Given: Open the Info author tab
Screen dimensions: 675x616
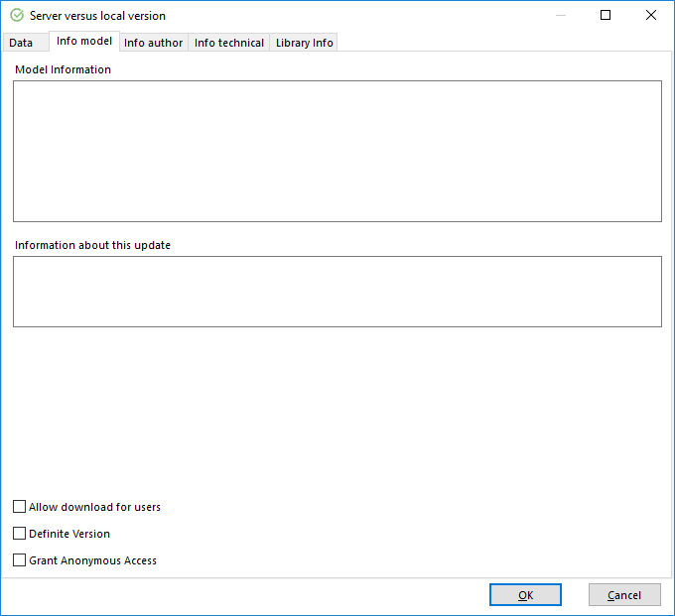Looking at the screenshot, I should pos(153,43).
